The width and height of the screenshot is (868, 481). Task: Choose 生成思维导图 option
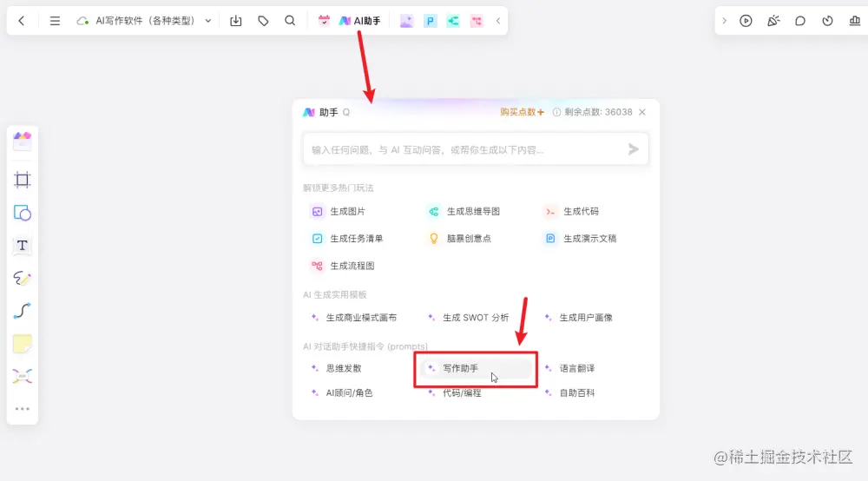click(x=464, y=212)
